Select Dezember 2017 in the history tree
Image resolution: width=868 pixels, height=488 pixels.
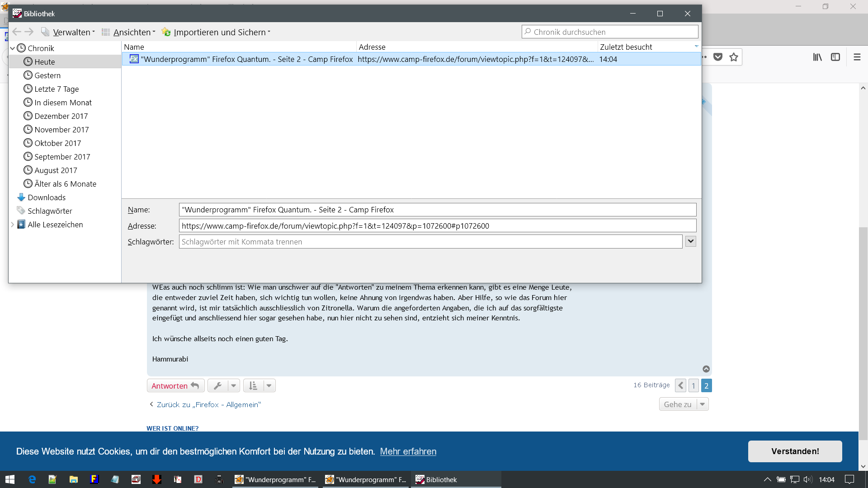click(61, 116)
